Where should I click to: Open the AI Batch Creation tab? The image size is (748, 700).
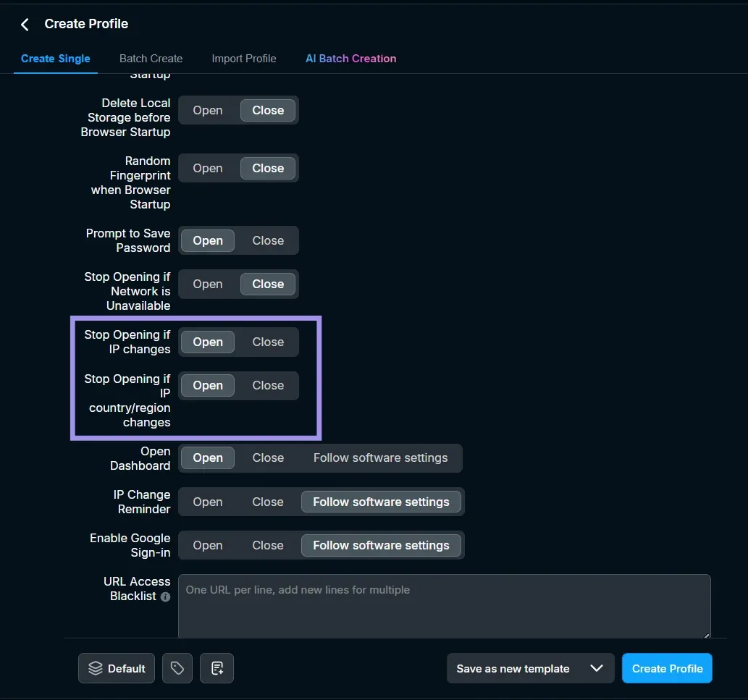(350, 59)
